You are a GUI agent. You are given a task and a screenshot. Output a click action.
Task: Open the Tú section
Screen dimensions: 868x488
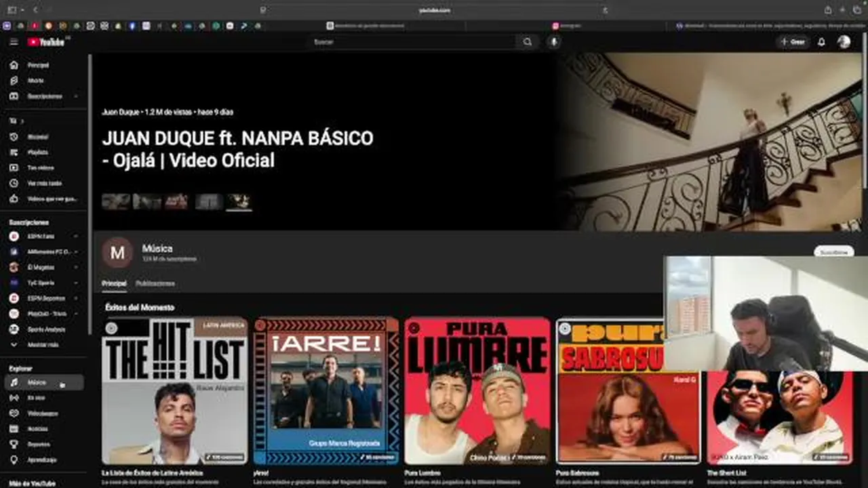17,121
